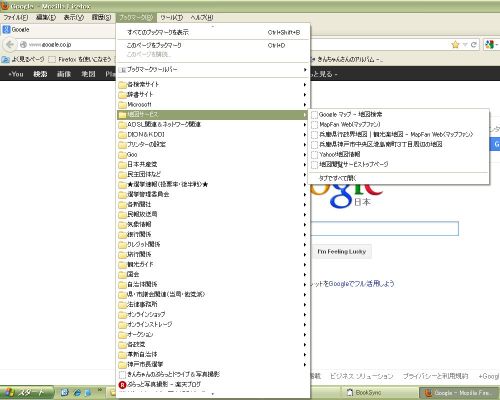
Task: Click the Firefox icon in title bar
Action: point(5,6)
